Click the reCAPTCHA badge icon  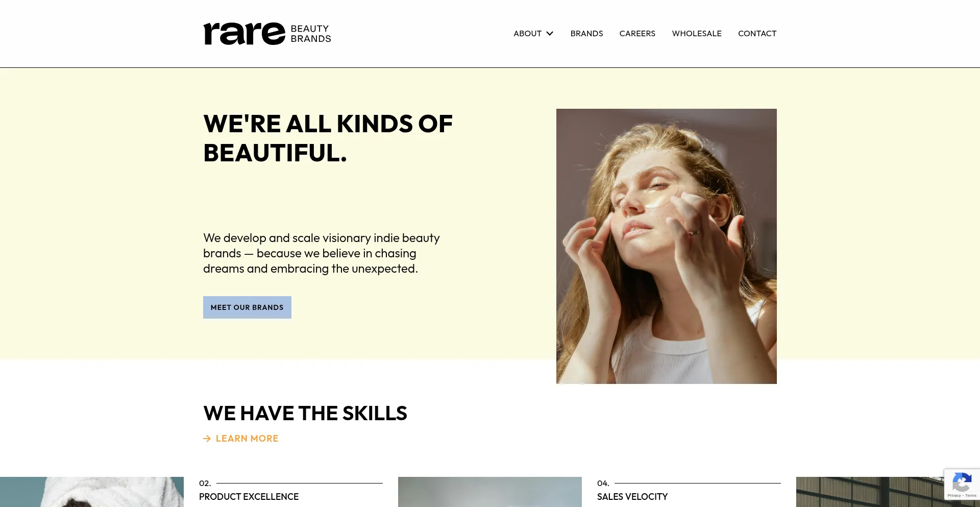(962, 482)
